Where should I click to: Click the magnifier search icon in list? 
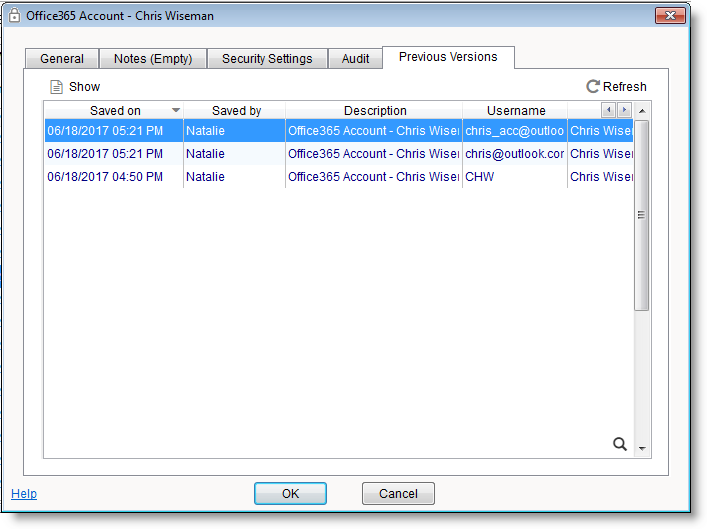coord(620,444)
